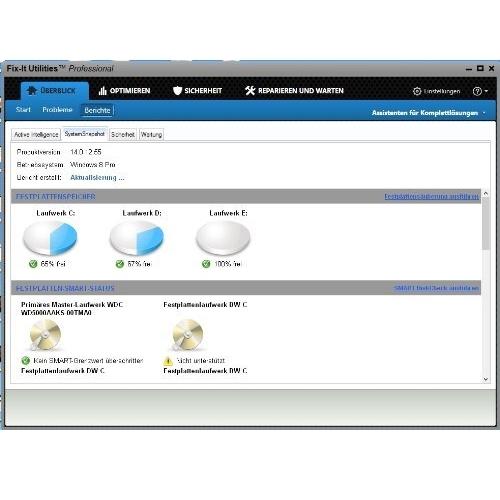
Task: Select the Wartung report tab
Action: (151, 135)
